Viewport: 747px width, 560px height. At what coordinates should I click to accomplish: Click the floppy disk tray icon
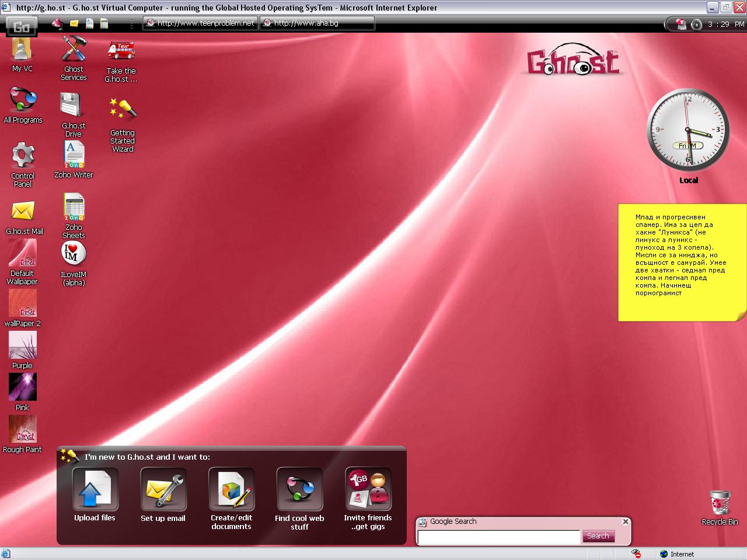click(x=681, y=24)
